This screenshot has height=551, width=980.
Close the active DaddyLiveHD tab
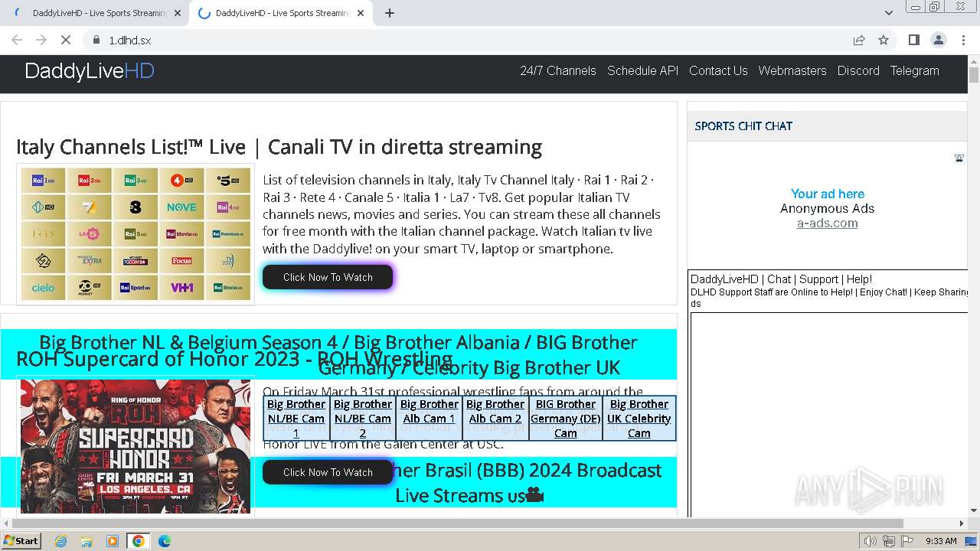point(361,13)
